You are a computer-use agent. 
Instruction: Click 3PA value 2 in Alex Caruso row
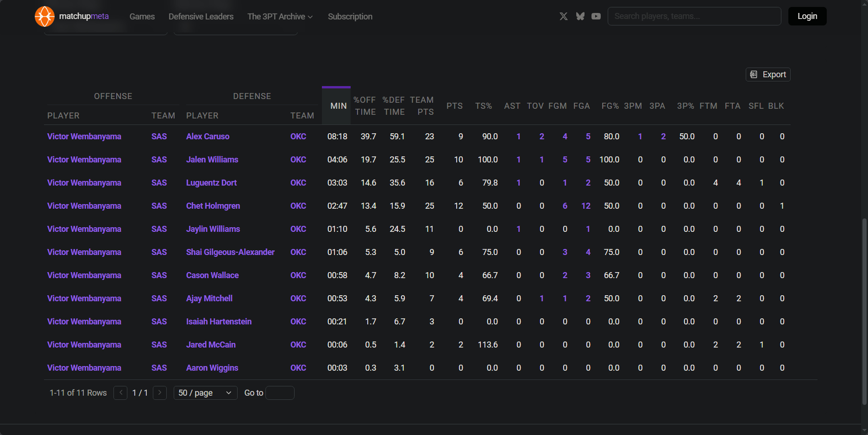pos(663,137)
